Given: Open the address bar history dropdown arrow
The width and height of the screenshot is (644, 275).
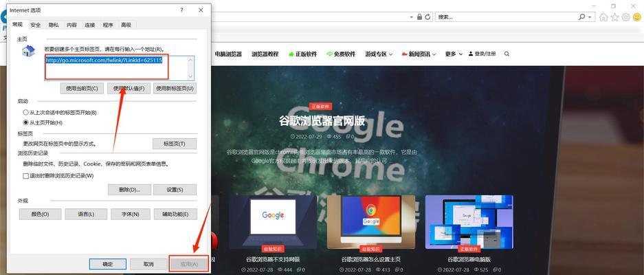Looking at the screenshot, I should (x=411, y=17).
